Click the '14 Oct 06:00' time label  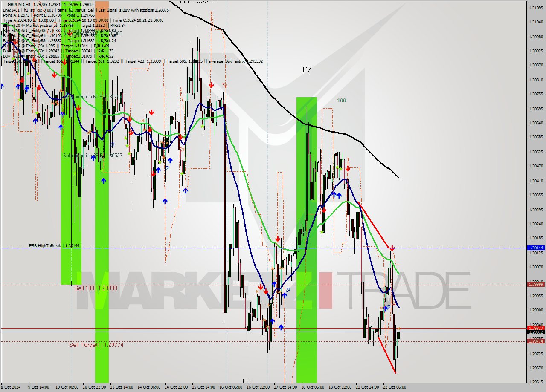click(x=149, y=387)
